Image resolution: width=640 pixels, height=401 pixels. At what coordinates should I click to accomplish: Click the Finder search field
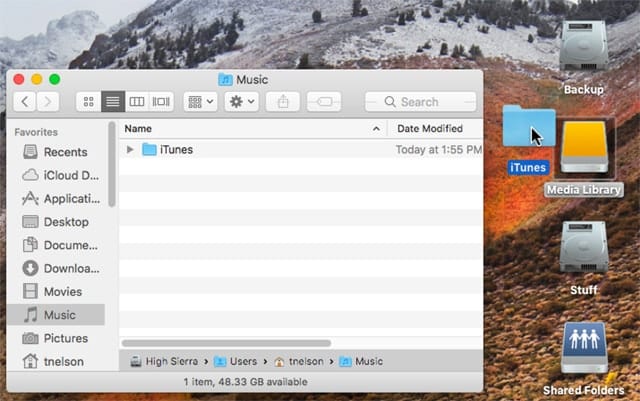pos(420,102)
